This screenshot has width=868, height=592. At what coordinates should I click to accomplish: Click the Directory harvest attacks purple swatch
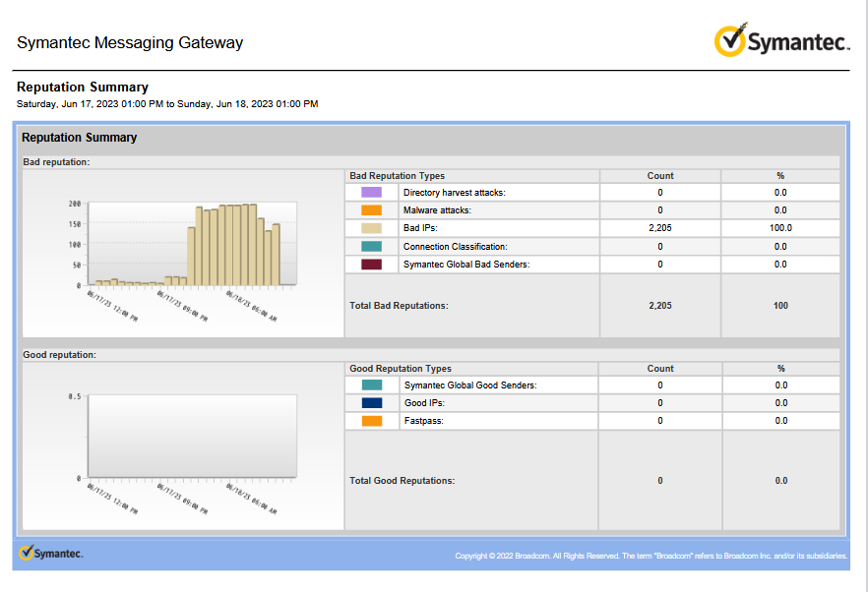pos(371,192)
